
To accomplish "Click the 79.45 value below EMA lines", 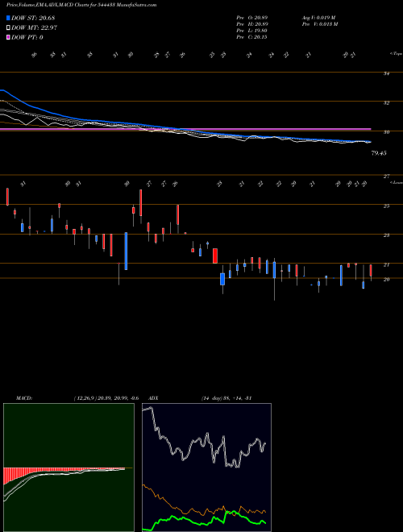I will (379, 153).
